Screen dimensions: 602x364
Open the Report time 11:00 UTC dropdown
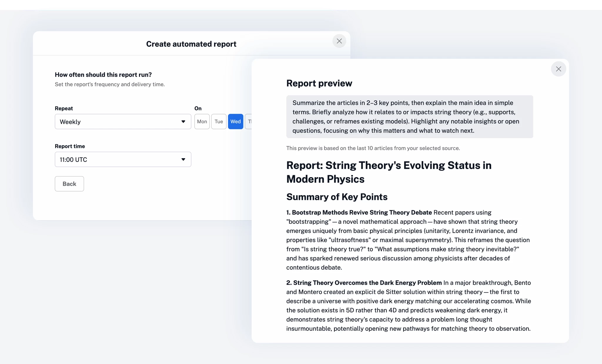123,159
